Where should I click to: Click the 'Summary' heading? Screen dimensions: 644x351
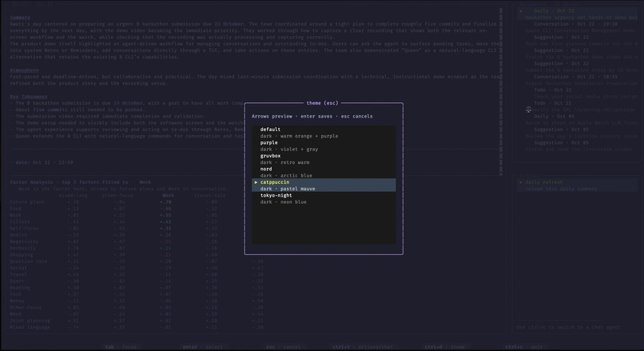pyautogui.click(x=20, y=18)
